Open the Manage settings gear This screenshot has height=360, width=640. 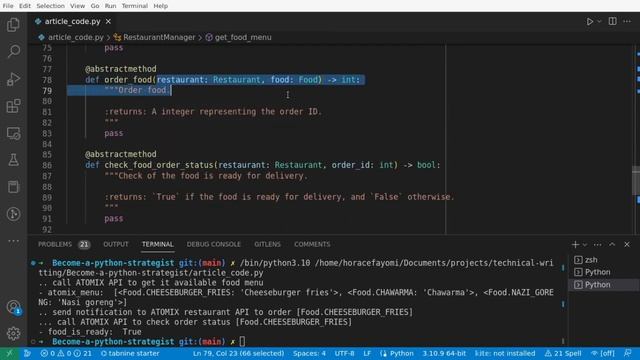click(13, 333)
